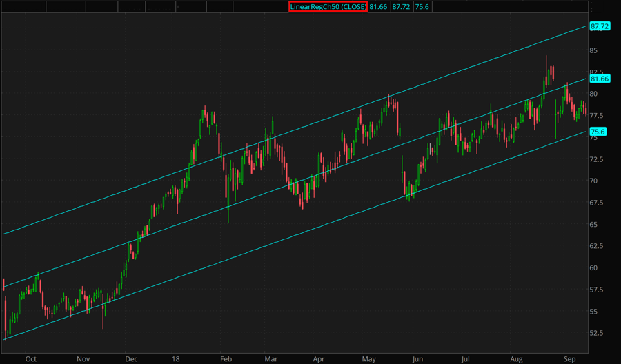The image size is (621, 364).
Task: Click the LinearRegCh50 (CLOSE) study label
Action: 328,6
